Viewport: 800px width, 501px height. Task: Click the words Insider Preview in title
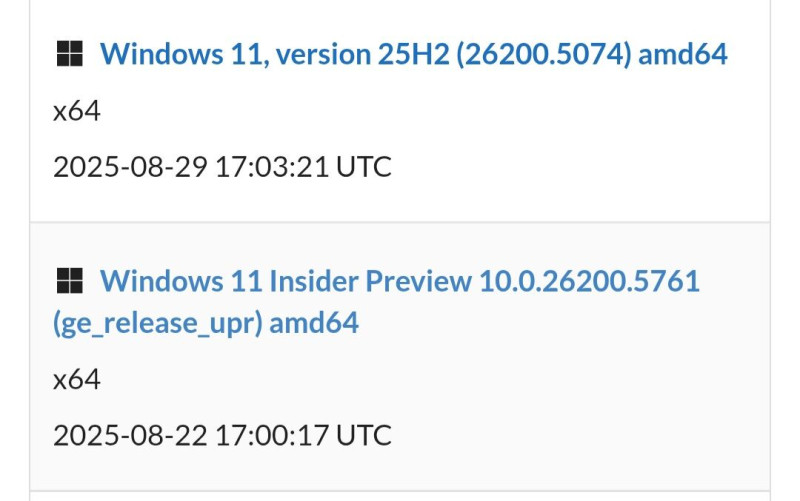click(x=370, y=281)
